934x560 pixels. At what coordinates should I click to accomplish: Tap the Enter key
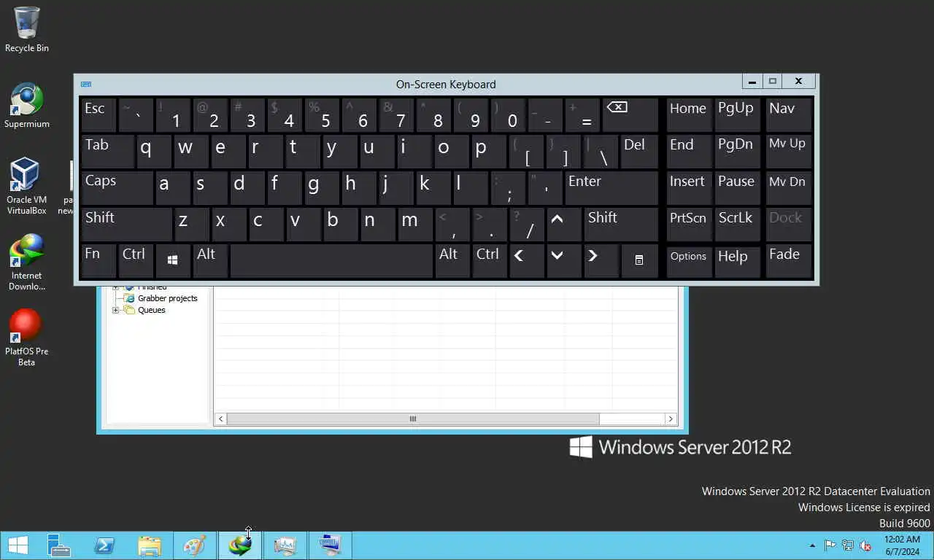[x=611, y=188]
